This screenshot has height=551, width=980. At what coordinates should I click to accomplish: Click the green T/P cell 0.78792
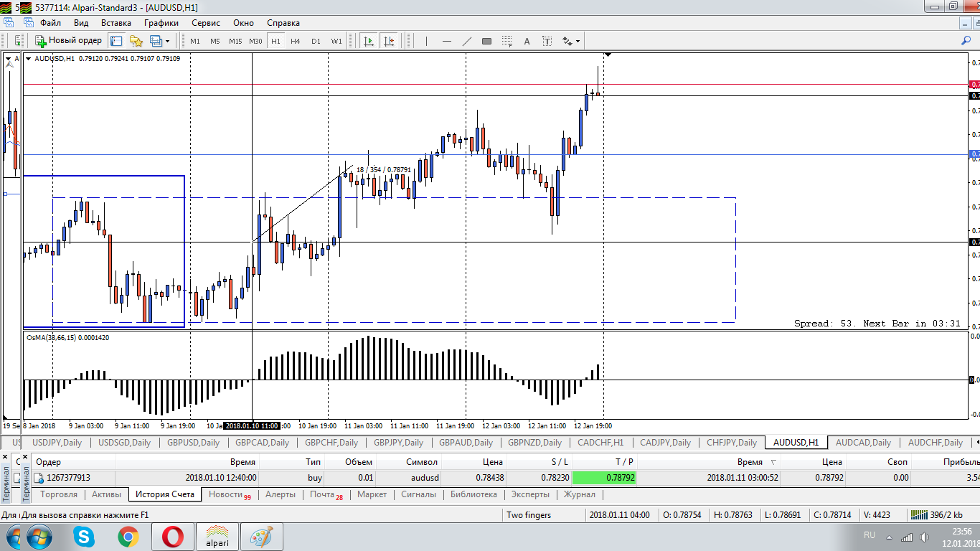[x=603, y=477]
